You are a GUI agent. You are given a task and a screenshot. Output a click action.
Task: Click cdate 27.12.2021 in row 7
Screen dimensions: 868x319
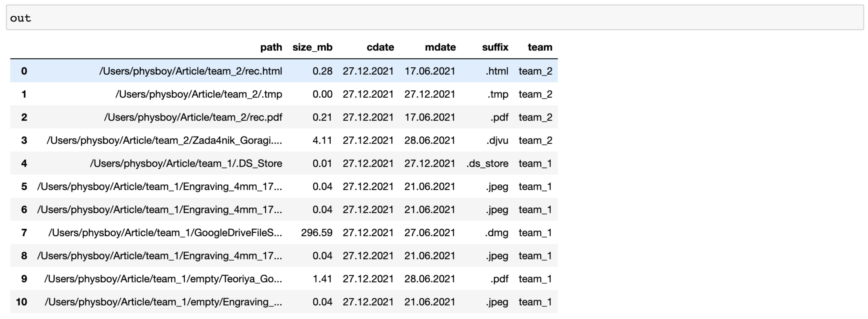(368, 233)
